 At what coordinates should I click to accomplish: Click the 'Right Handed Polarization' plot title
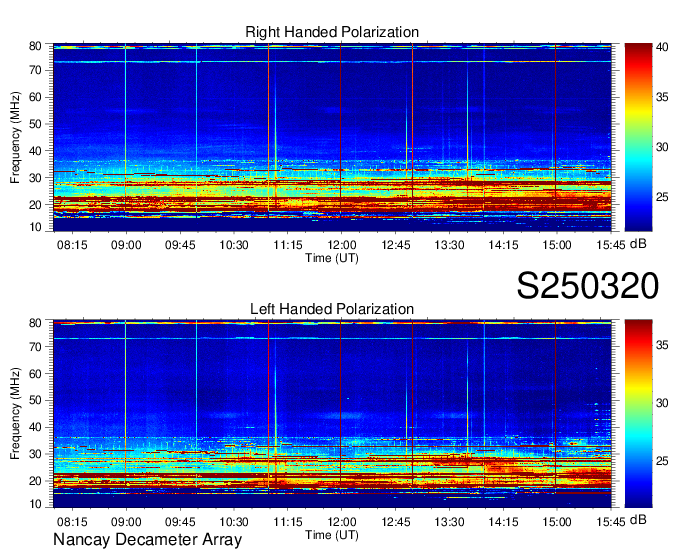(x=332, y=32)
